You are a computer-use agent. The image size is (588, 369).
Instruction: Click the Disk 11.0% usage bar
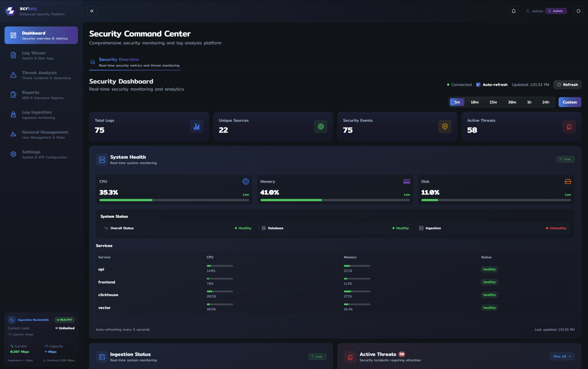point(496,200)
